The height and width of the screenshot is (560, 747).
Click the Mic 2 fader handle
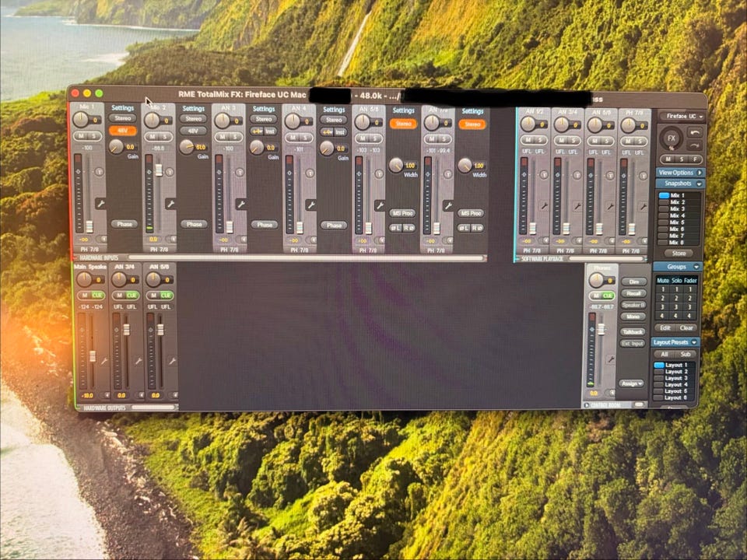(x=159, y=170)
